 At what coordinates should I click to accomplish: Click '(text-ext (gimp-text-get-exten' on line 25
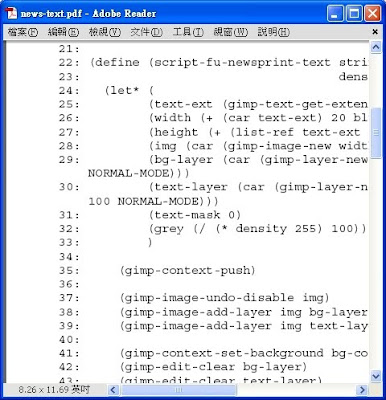pyautogui.click(x=258, y=104)
